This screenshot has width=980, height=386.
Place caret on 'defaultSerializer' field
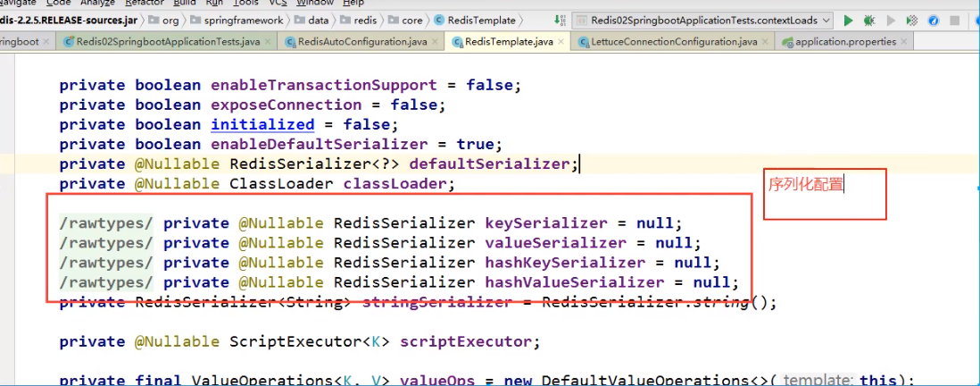[x=489, y=164]
